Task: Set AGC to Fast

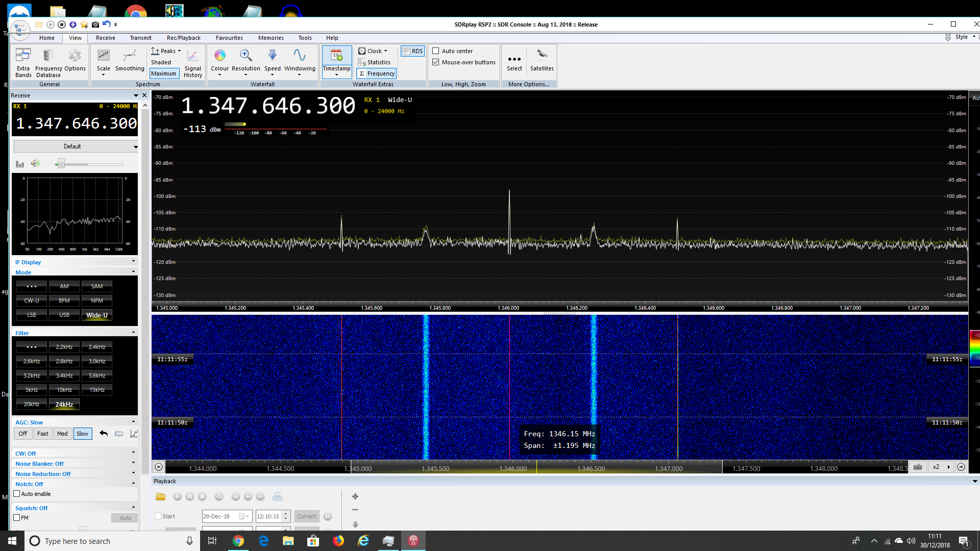Action: point(43,434)
